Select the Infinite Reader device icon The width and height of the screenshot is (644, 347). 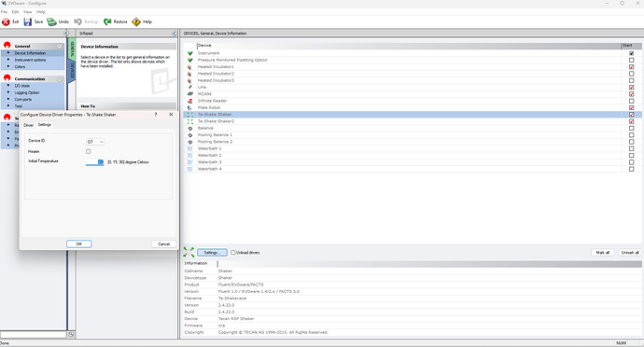[189, 101]
